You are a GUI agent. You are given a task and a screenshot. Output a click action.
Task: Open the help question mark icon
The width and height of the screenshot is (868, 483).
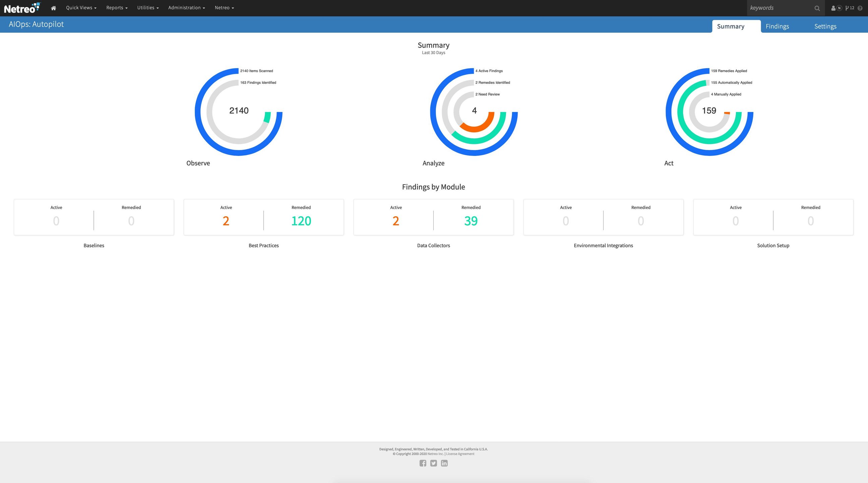click(861, 8)
